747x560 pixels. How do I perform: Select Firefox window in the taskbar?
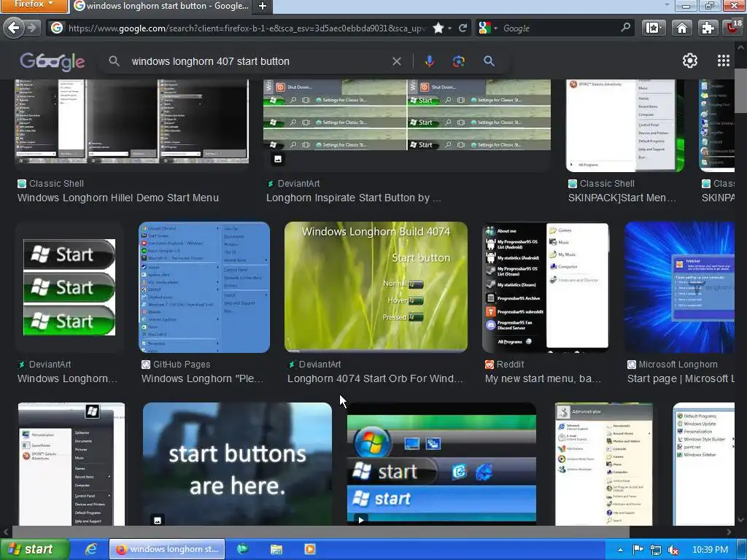(167, 549)
